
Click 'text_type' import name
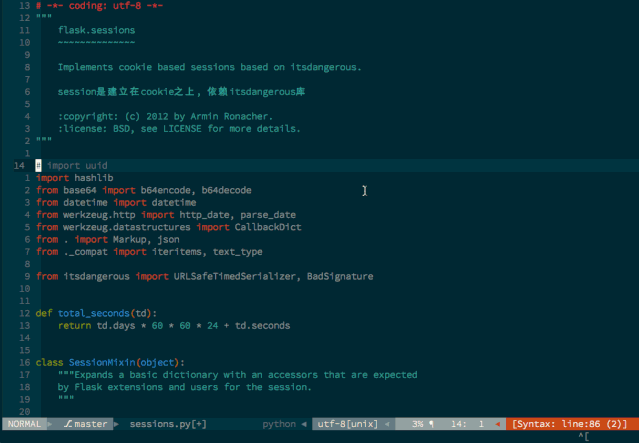tap(238, 252)
